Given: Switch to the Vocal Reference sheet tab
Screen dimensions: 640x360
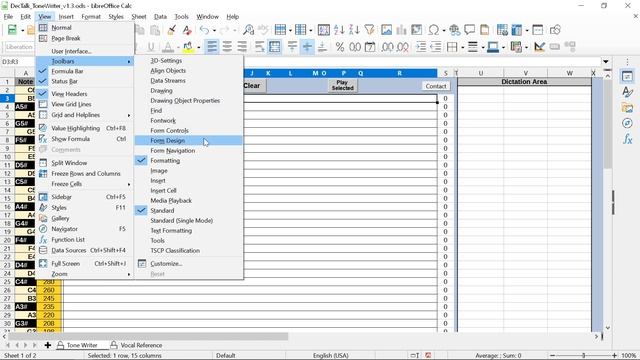Looking at the screenshot, I should [x=136, y=345].
